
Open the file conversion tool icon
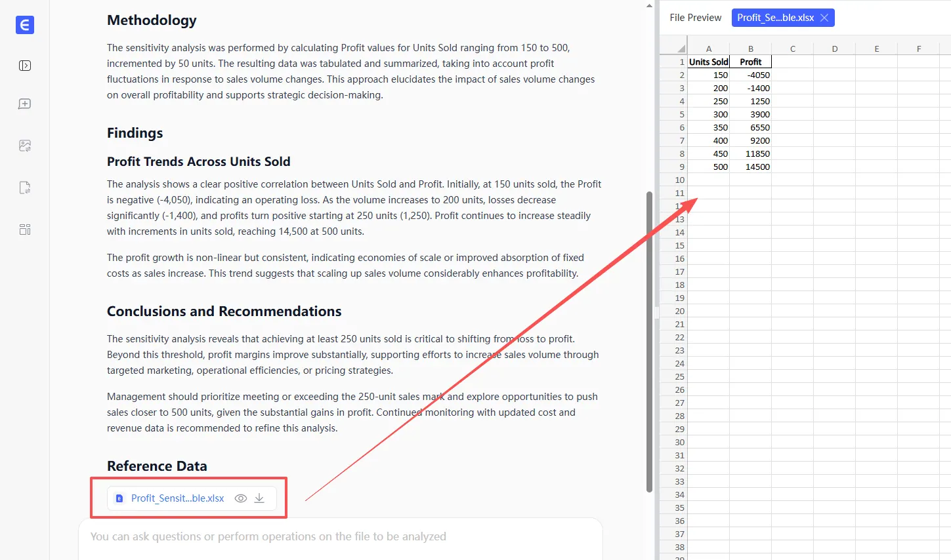click(x=25, y=188)
